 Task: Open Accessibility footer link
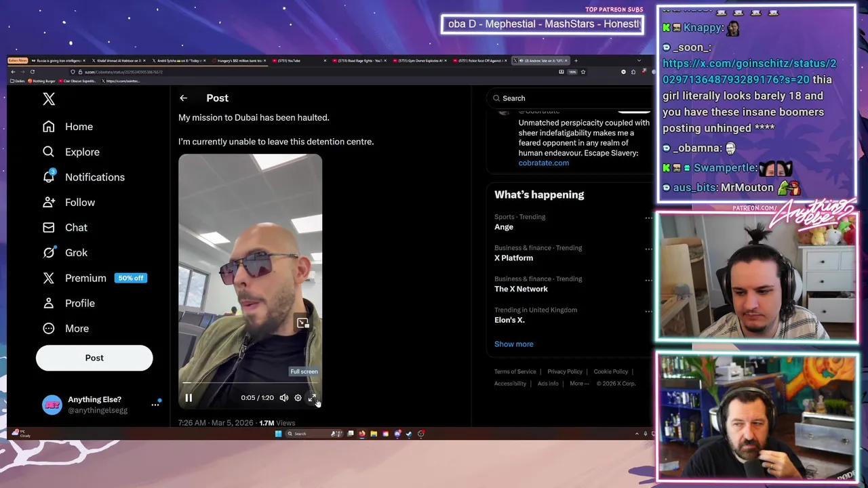[x=510, y=384]
